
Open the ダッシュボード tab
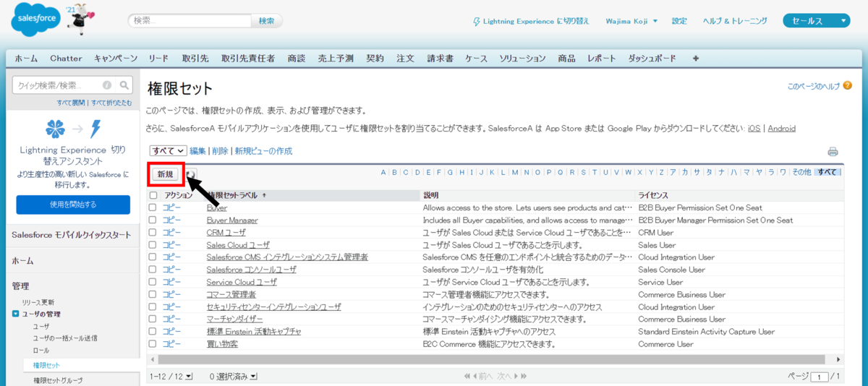click(652, 59)
